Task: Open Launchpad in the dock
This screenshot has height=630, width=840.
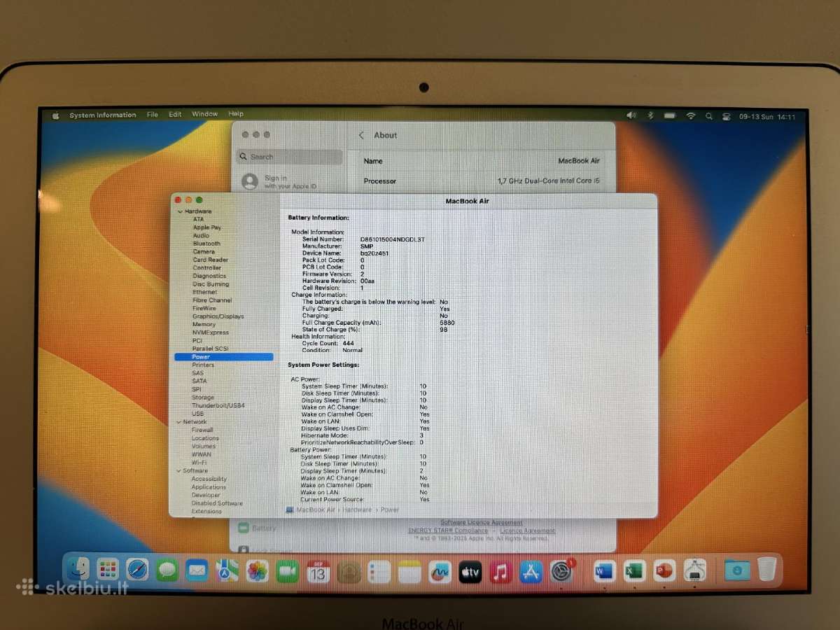Action: click(107, 570)
